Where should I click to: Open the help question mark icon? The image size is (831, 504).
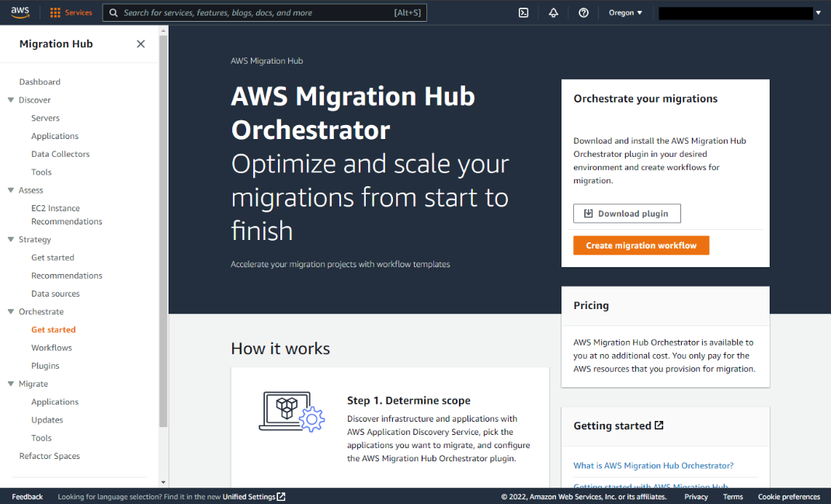[583, 12]
